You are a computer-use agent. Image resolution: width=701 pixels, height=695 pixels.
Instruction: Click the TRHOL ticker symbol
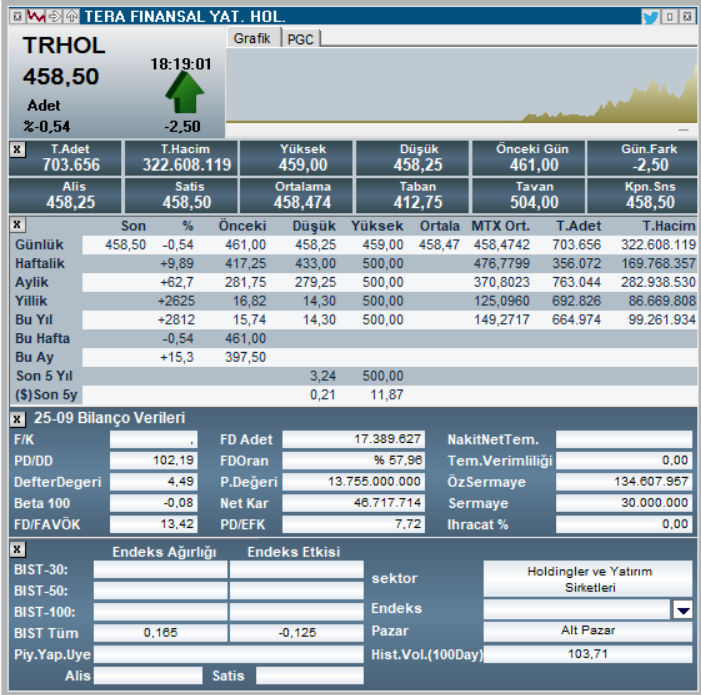[x=64, y=45]
